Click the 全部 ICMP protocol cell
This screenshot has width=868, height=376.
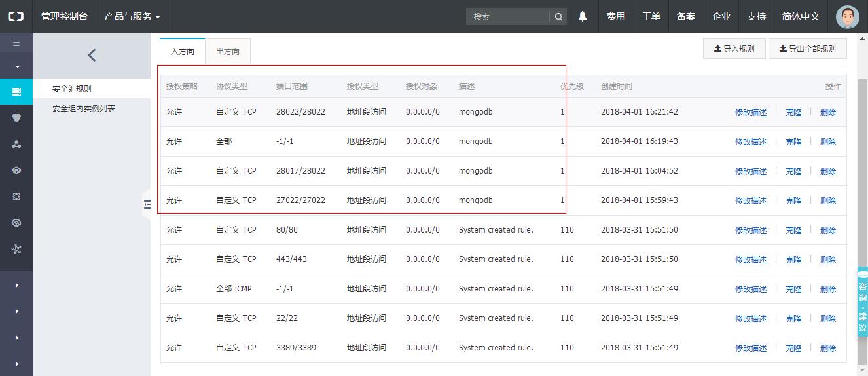point(234,289)
